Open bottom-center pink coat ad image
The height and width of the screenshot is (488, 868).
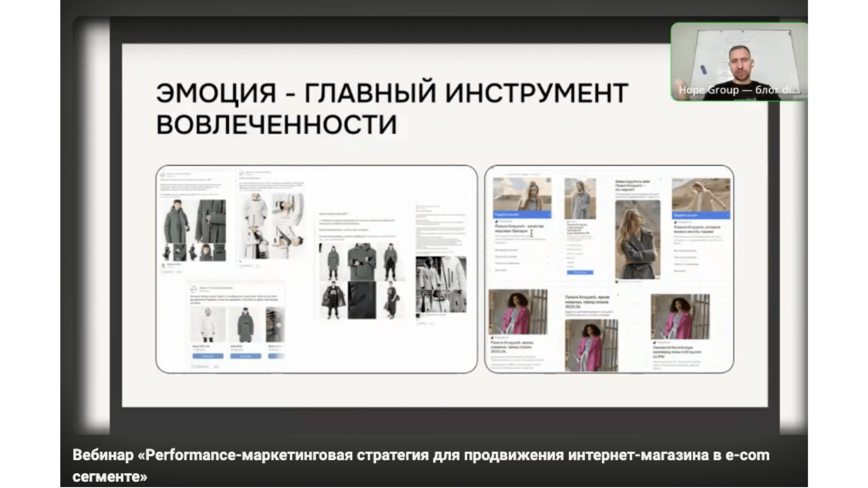(x=591, y=346)
